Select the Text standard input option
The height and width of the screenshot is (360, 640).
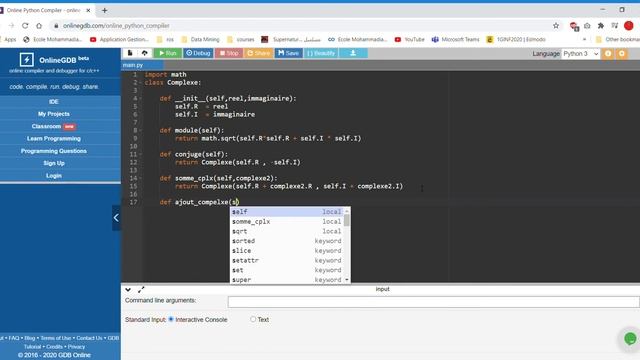pyautogui.click(x=253, y=319)
